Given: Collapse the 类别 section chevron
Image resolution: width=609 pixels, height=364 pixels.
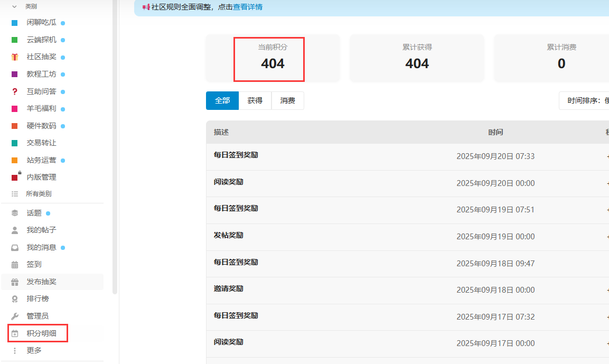Looking at the screenshot, I should [x=14, y=6].
